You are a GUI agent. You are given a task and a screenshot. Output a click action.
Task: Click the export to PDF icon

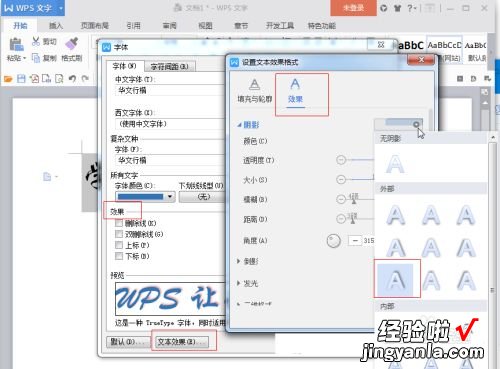[x=34, y=79]
